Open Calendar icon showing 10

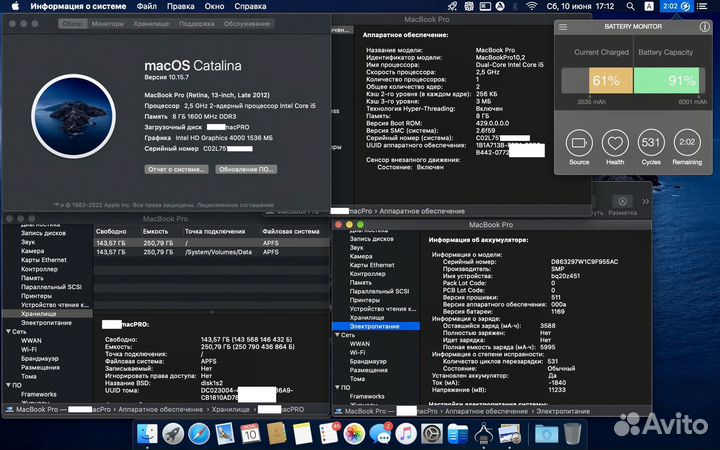(250, 434)
